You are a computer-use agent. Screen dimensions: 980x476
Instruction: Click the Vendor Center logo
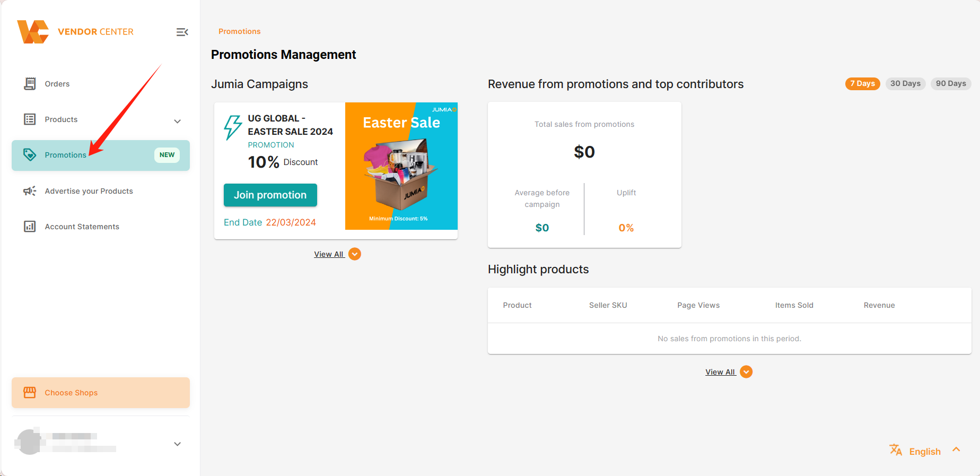coord(33,32)
